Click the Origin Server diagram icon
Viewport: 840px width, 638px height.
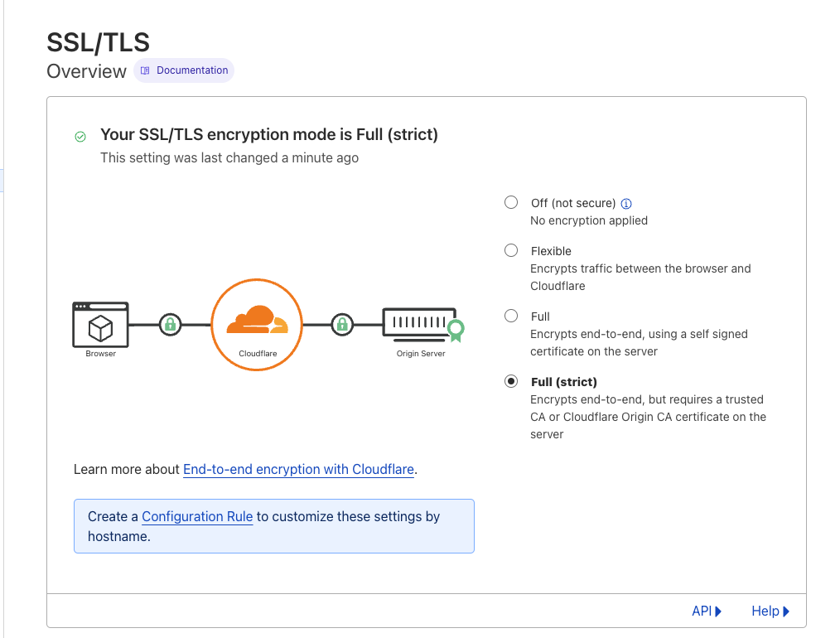(420, 325)
